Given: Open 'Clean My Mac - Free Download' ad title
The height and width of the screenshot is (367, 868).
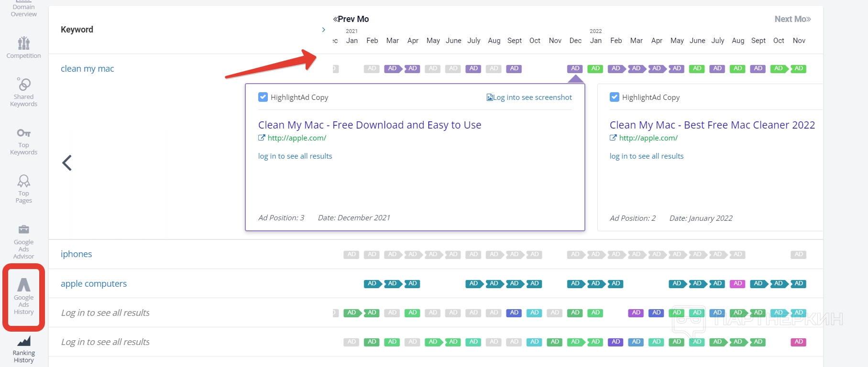Looking at the screenshot, I should pyautogui.click(x=369, y=125).
